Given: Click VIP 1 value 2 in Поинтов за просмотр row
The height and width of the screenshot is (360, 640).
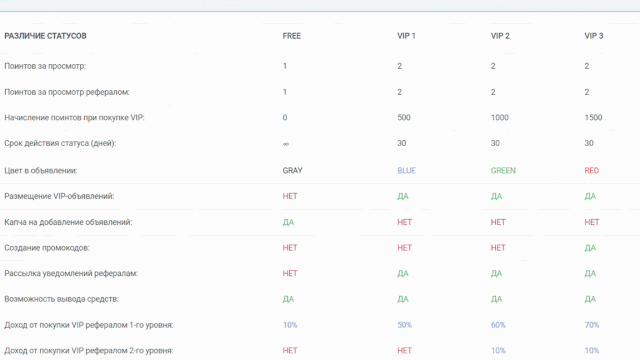Looking at the screenshot, I should 400,66.
